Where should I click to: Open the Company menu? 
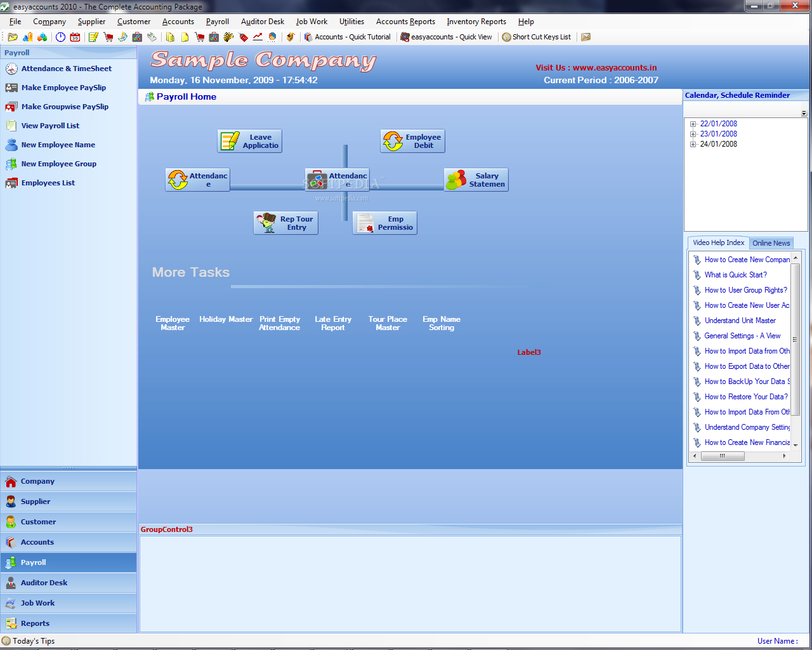point(49,22)
